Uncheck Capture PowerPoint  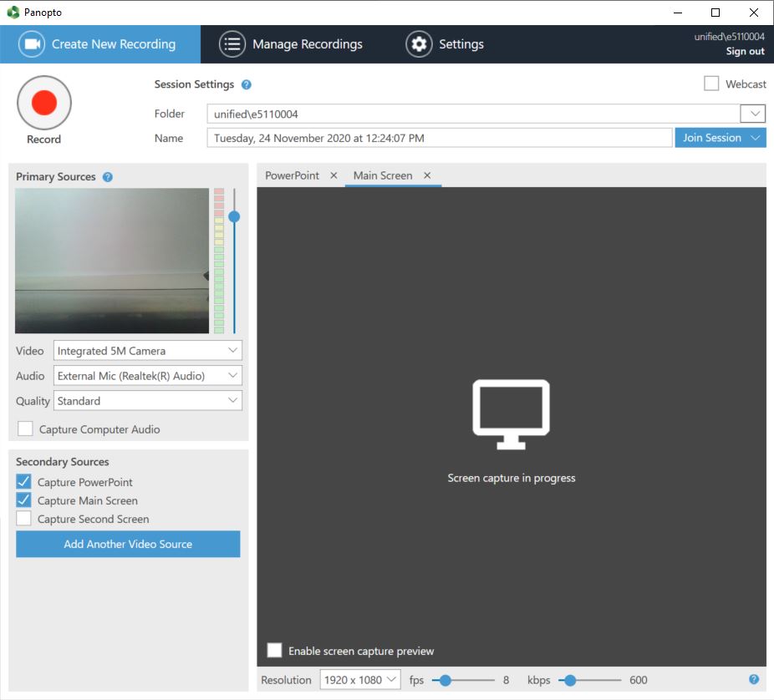point(23,481)
